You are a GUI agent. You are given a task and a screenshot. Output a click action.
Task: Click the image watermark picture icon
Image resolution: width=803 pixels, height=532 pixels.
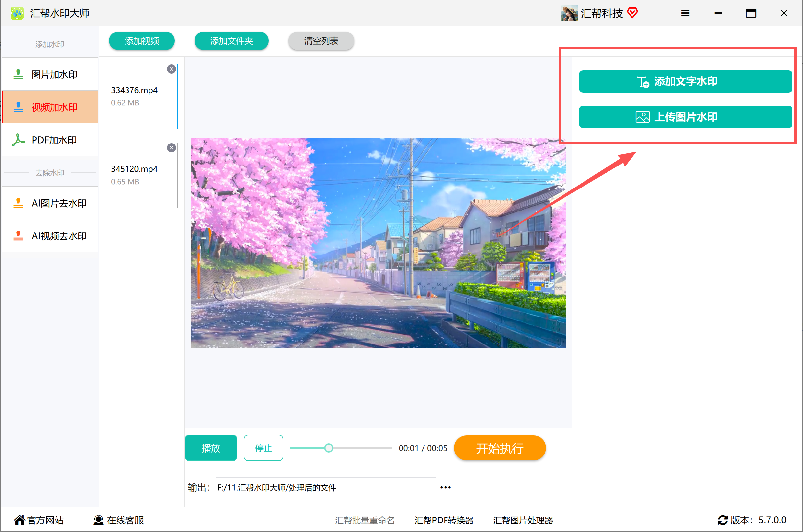642,117
